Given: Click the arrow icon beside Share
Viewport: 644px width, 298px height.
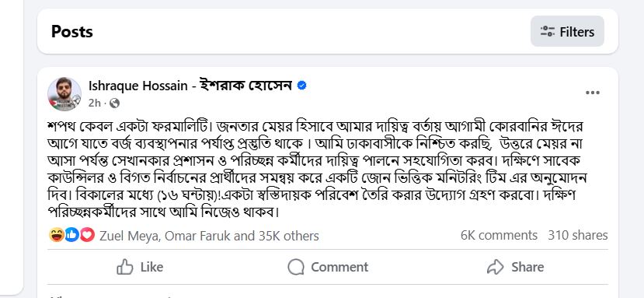Looking at the screenshot, I should point(496,267).
